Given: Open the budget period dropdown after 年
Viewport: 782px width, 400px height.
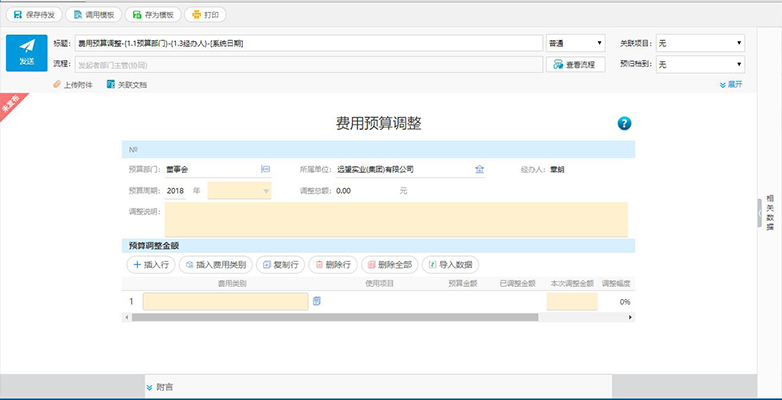Looking at the screenshot, I should point(239,191).
